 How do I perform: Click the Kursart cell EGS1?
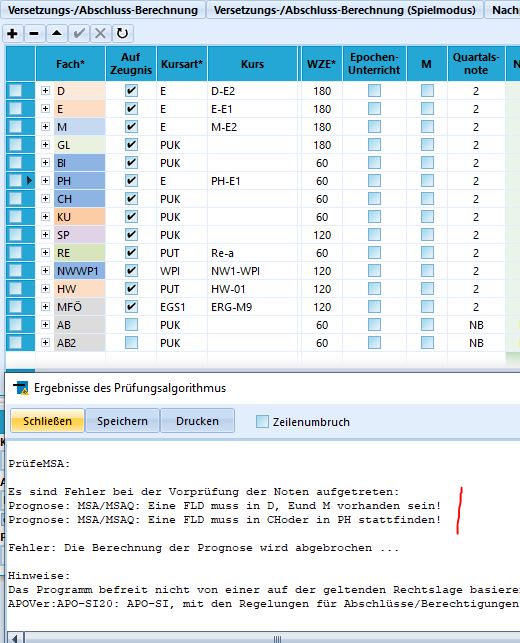click(x=182, y=307)
